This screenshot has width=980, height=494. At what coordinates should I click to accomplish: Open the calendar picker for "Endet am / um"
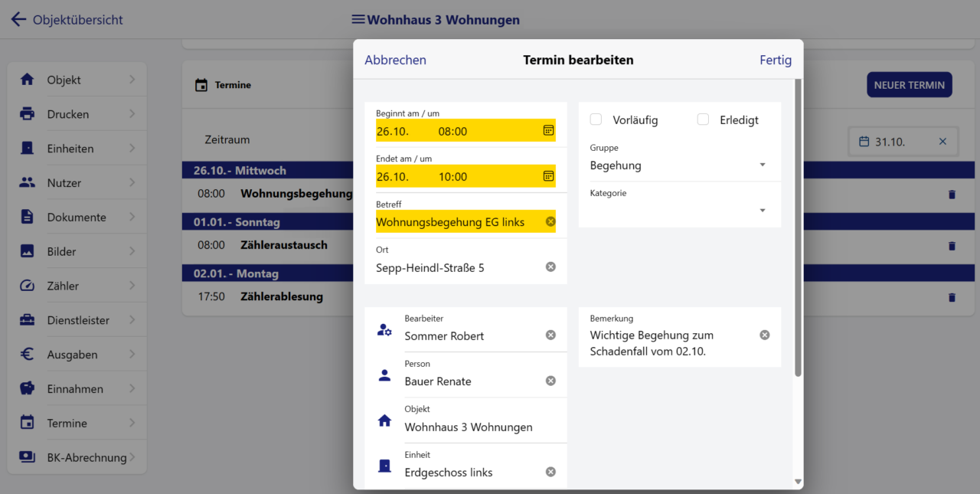(x=549, y=175)
